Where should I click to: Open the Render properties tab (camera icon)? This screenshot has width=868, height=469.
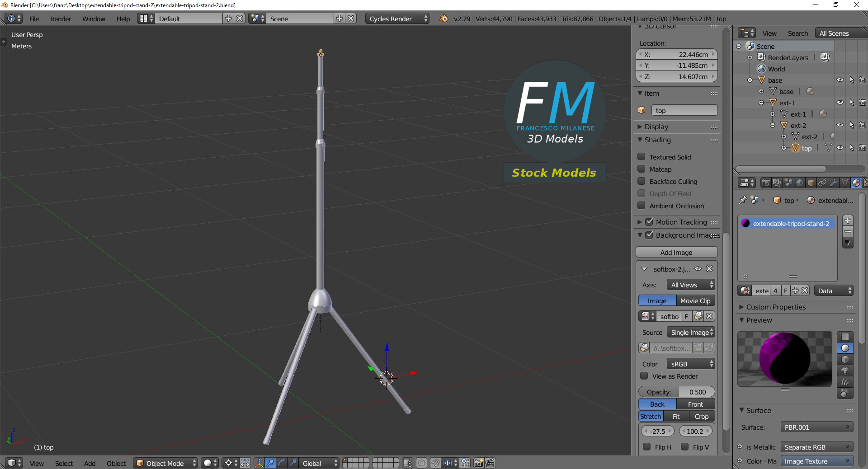(766, 183)
